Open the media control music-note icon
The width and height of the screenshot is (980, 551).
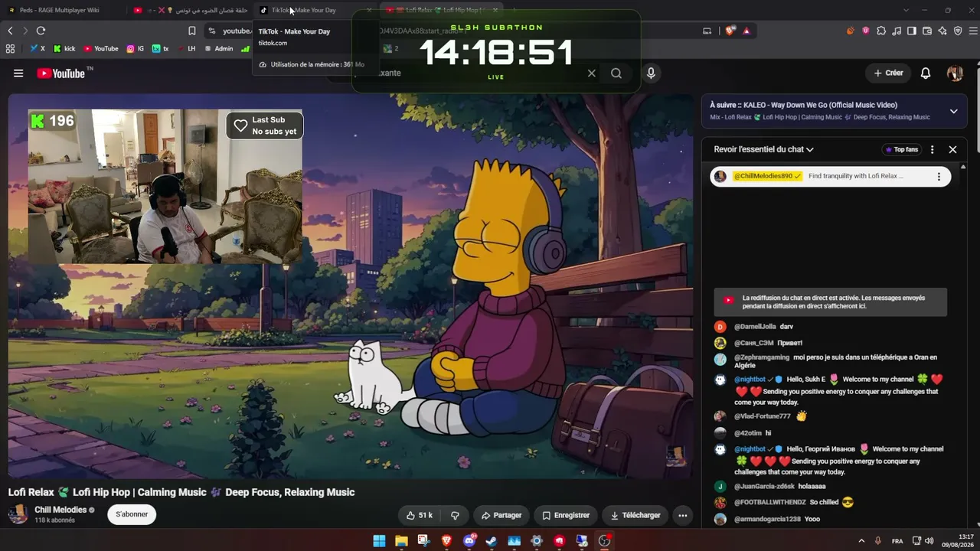coord(897,31)
